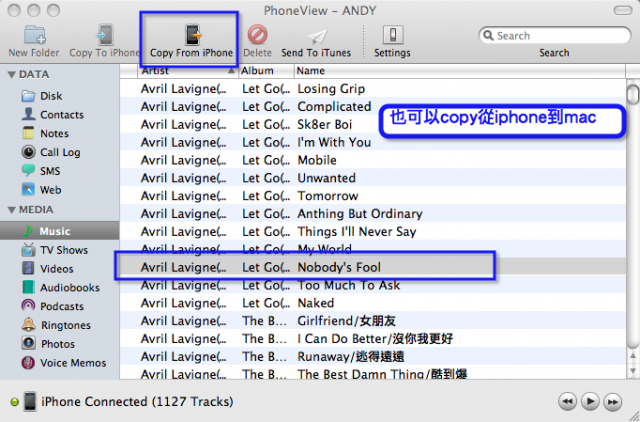This screenshot has height=422, width=640.
Task: Click the New Folder toolbar icon
Action: click(34, 35)
